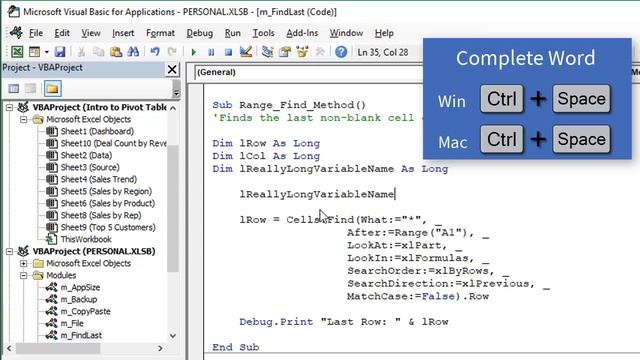Open the Insert menu
This screenshot has height=360, width=640.
coord(123,33)
